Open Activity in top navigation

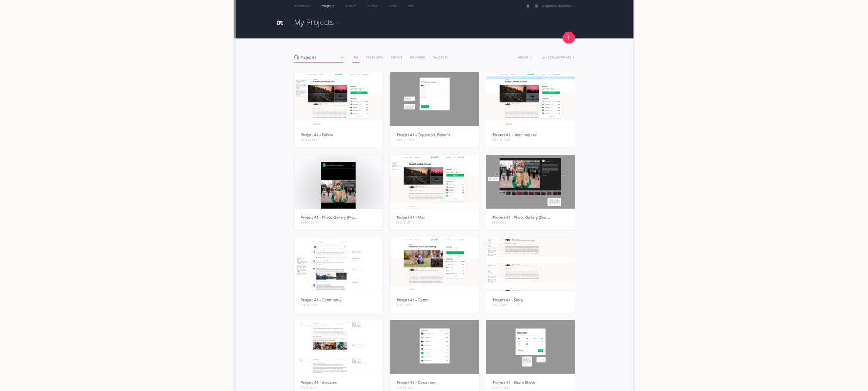[x=351, y=6]
